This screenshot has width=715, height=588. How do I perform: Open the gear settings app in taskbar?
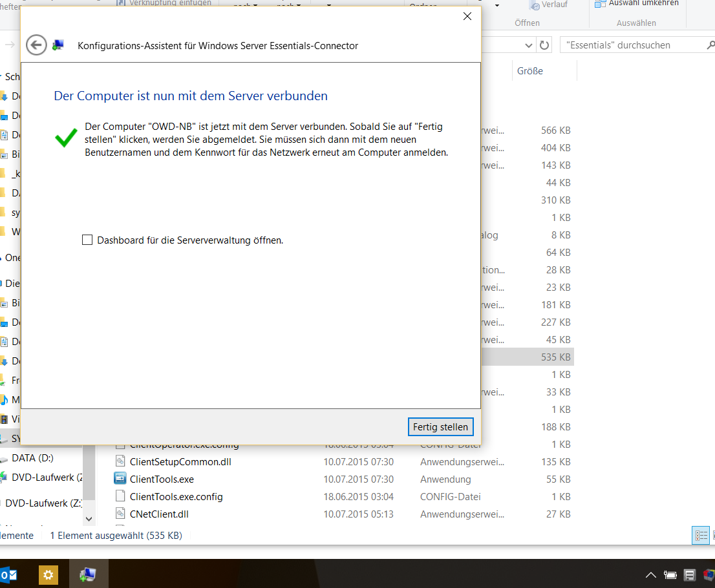(48, 574)
